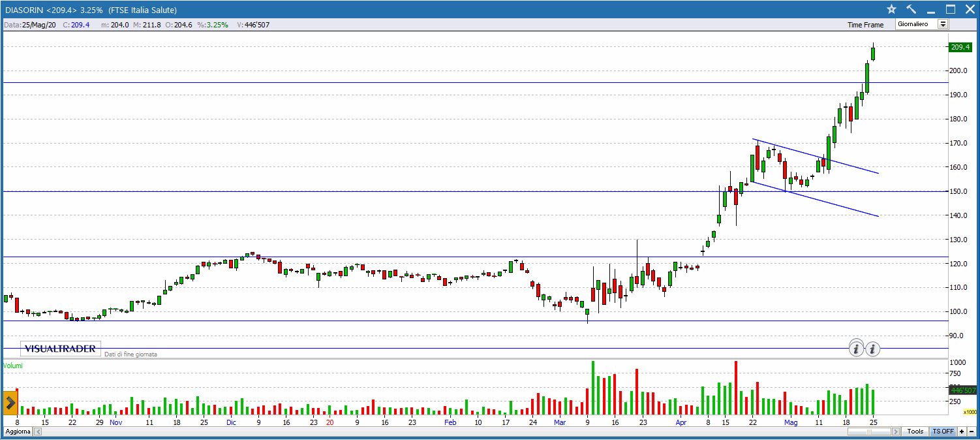
Task: Click the 750 volume axis label
Action: click(955, 373)
